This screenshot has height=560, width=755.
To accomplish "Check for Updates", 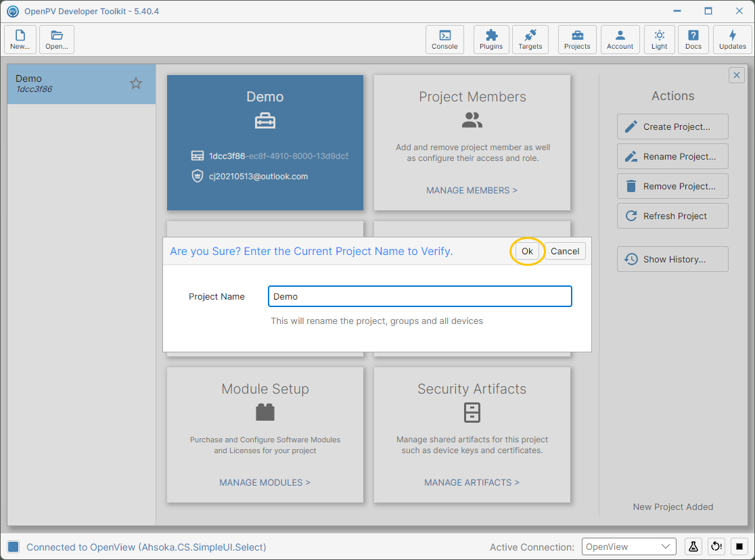I will coord(733,39).
